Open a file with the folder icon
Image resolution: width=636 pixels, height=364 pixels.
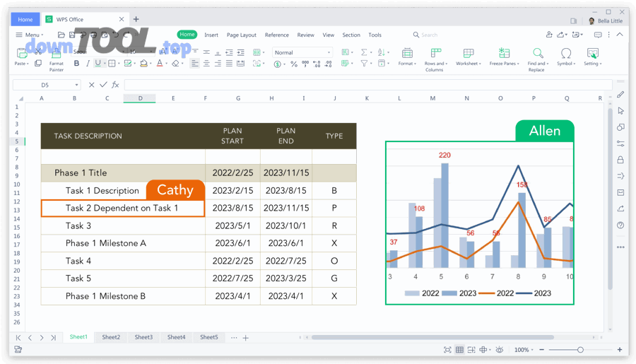[x=61, y=35]
